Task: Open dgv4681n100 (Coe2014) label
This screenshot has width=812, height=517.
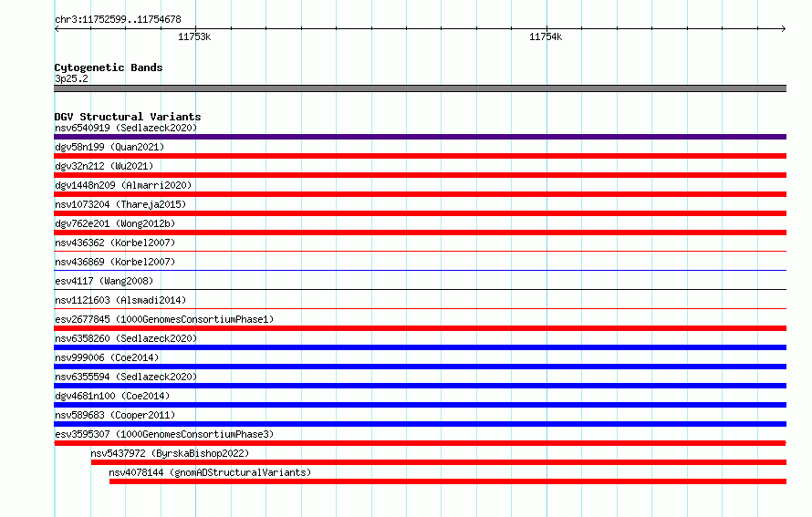Action: 112,396
